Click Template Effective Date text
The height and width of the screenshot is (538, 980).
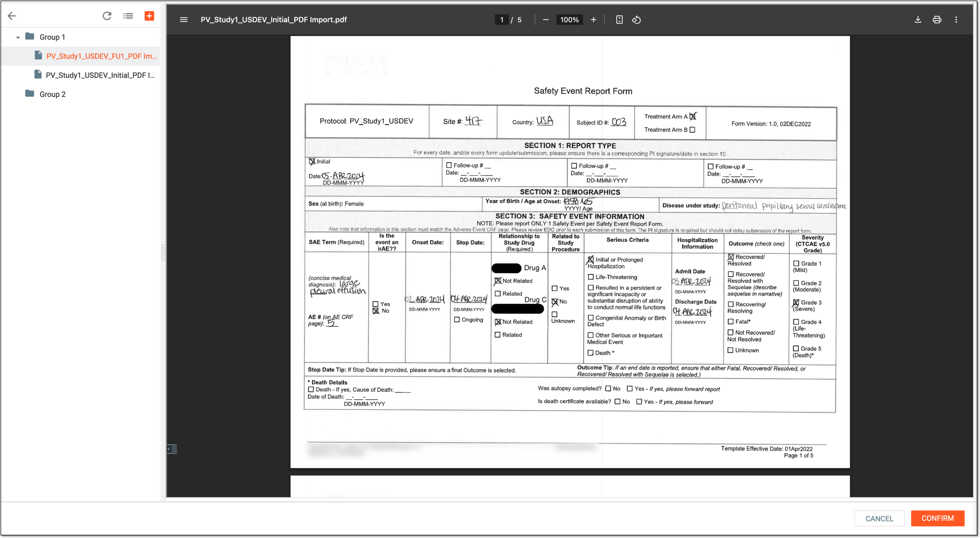(x=767, y=449)
